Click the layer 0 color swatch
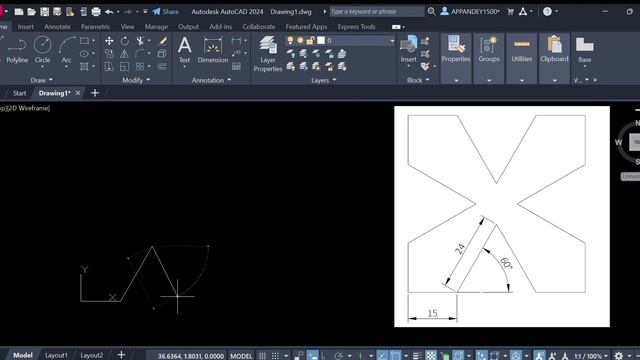The width and height of the screenshot is (640, 360). point(321,40)
